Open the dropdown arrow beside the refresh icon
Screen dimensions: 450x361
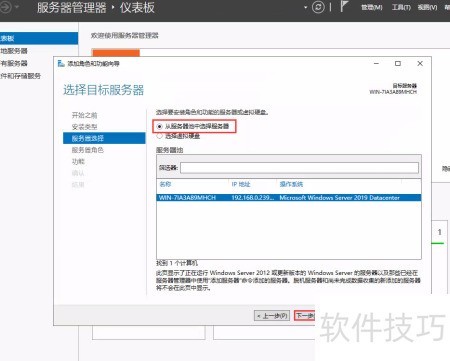[305, 7]
